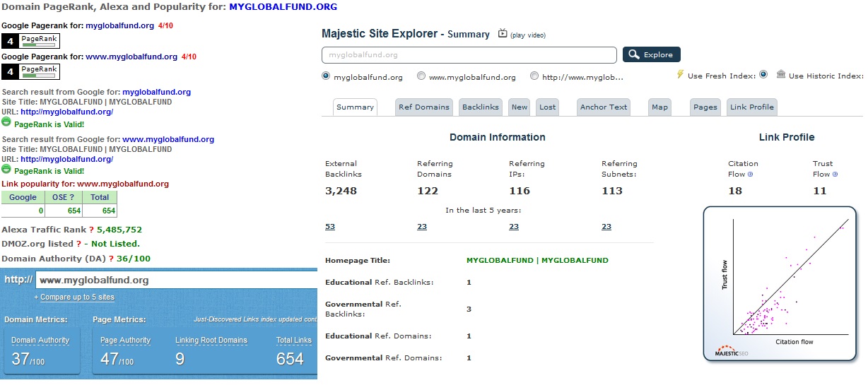Click the Not Listed DMOZ status
This screenshot has height=390, width=868.
[x=116, y=244]
